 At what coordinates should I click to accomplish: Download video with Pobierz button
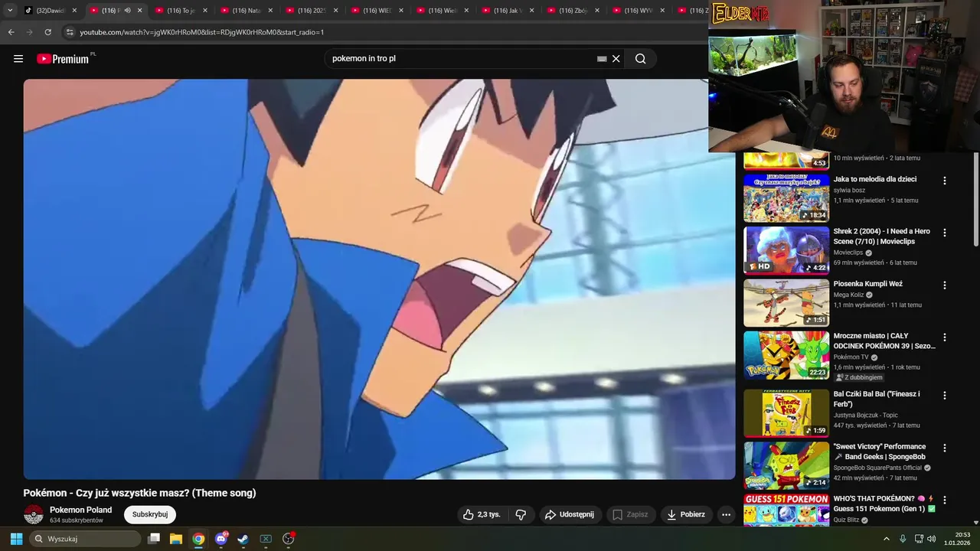[x=687, y=515]
